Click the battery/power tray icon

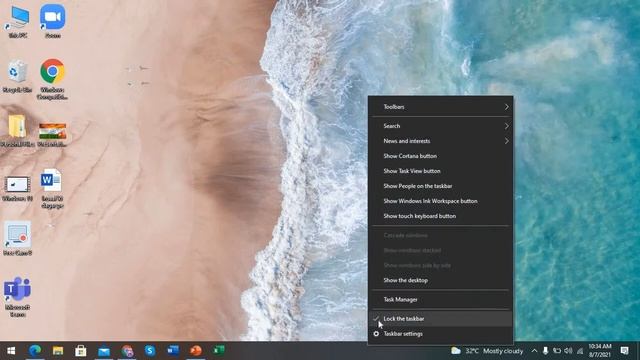[557, 351]
